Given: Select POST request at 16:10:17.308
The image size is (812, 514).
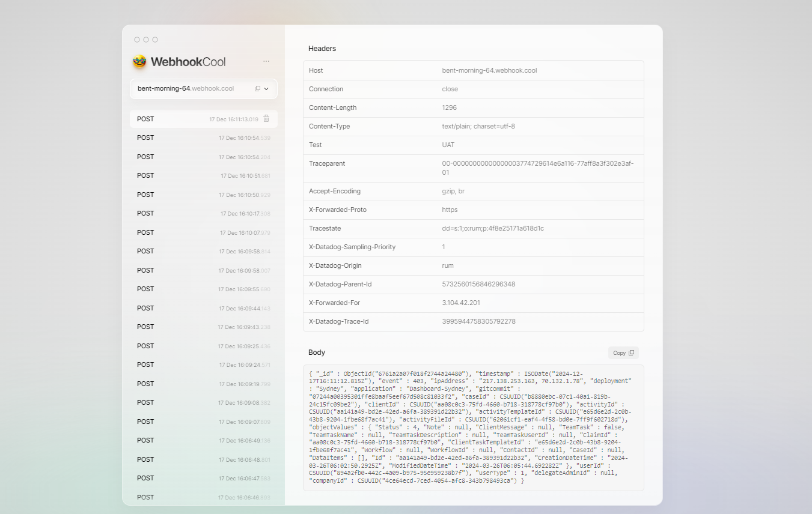Looking at the screenshot, I should (203, 214).
